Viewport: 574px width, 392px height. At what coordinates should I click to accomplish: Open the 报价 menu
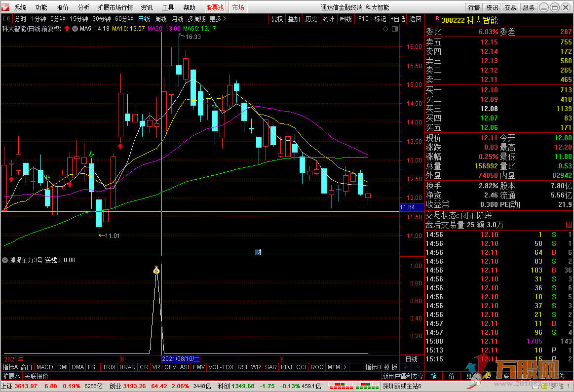(x=63, y=7)
